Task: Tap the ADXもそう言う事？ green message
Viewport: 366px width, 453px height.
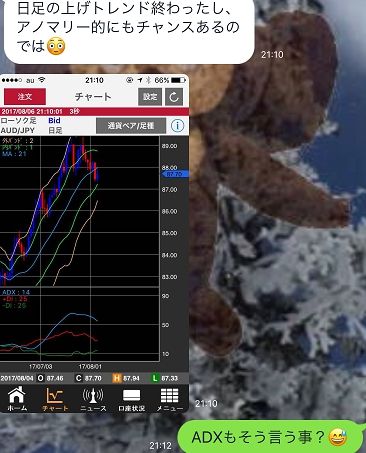Action: (x=270, y=437)
